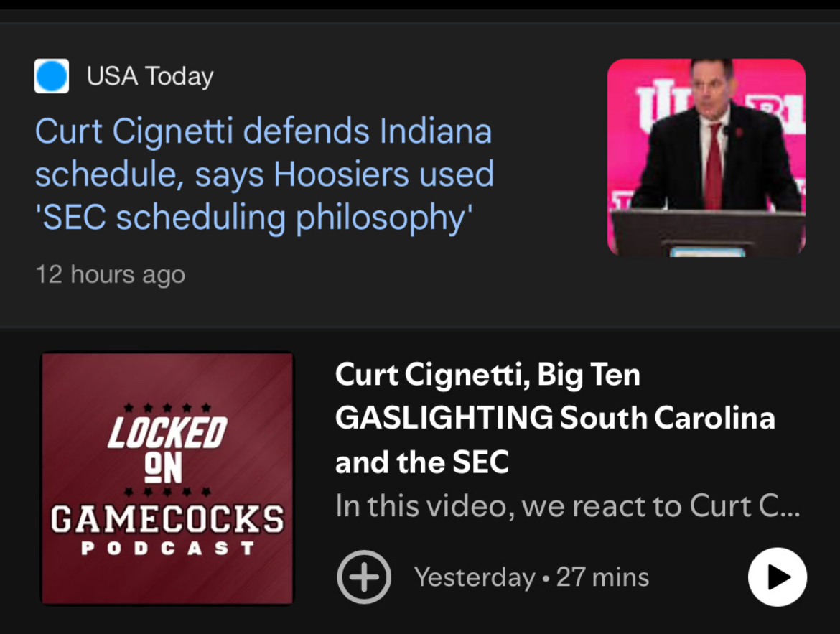This screenshot has width=840, height=634.
Task: Click the "GAMECOCKS" wordmark on podcast cover
Action: 167,518
